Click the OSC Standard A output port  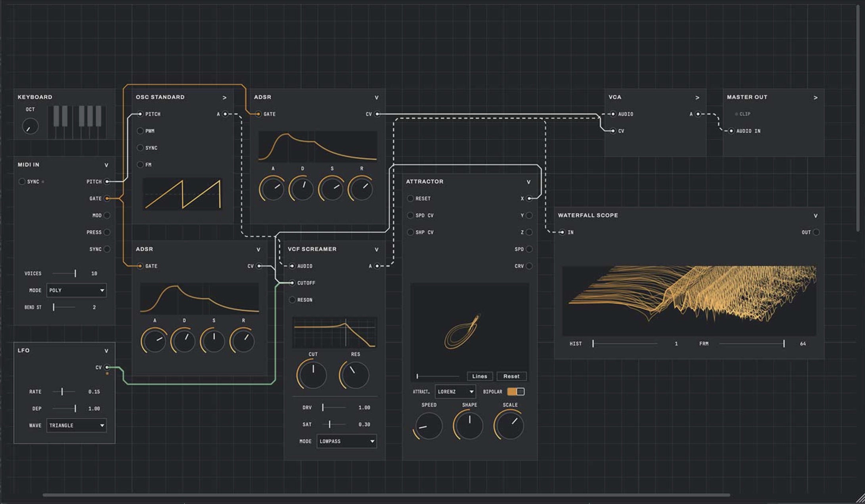pos(225,114)
